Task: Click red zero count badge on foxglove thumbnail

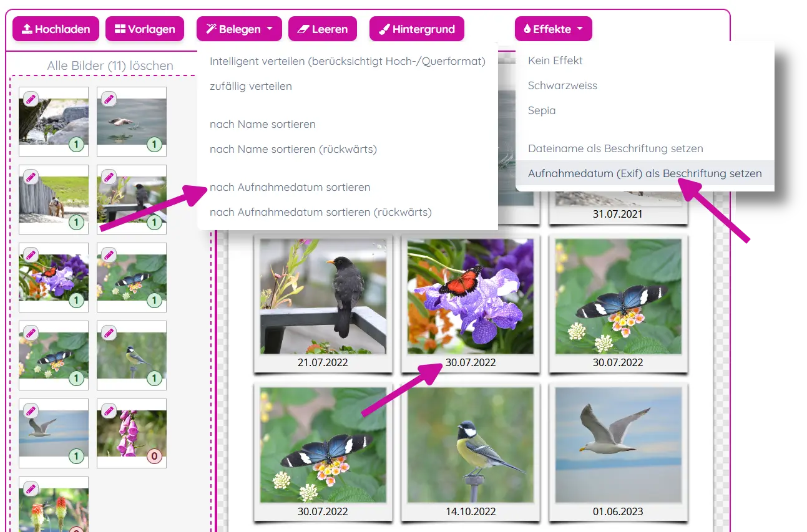Action: (154, 457)
